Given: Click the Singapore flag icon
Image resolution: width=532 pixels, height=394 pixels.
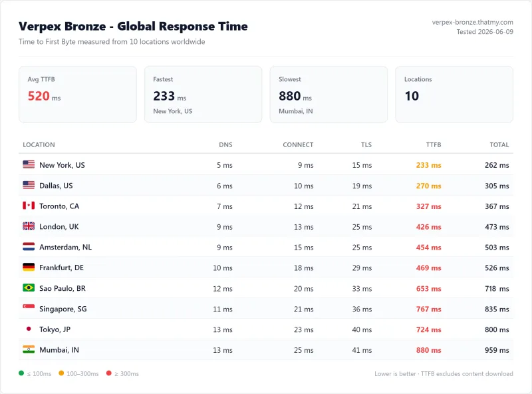Looking at the screenshot, I should click(x=29, y=307).
